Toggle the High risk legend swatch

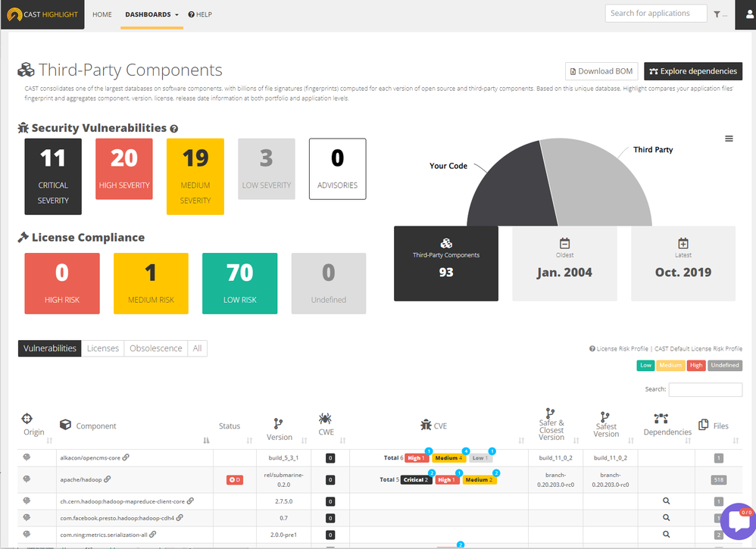696,365
